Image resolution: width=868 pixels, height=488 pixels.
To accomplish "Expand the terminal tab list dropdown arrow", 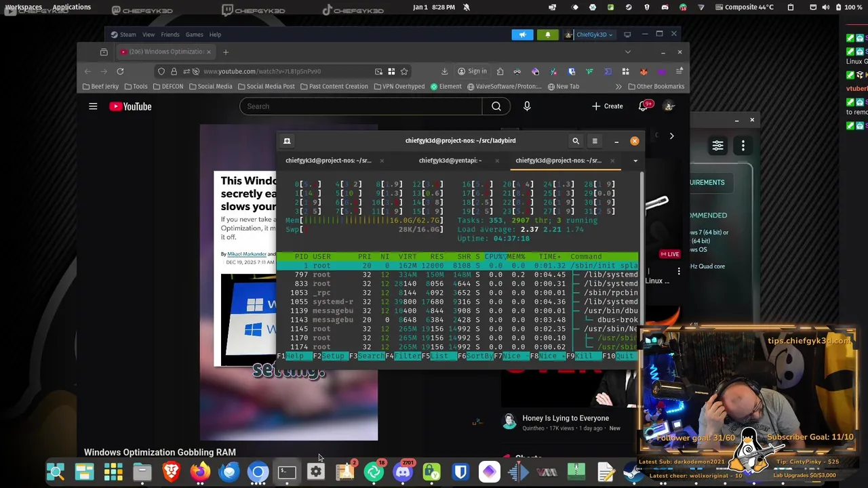I will [x=635, y=161].
